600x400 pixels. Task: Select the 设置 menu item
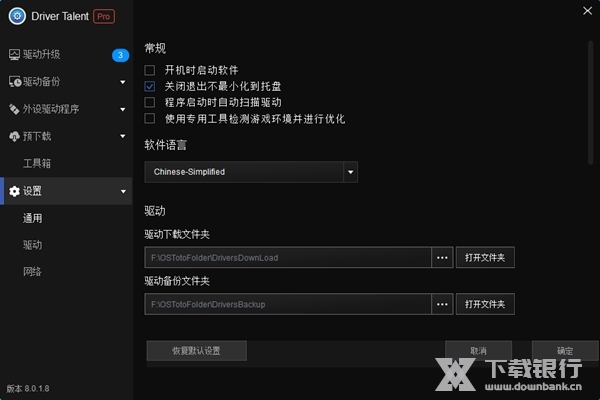[x=66, y=191]
